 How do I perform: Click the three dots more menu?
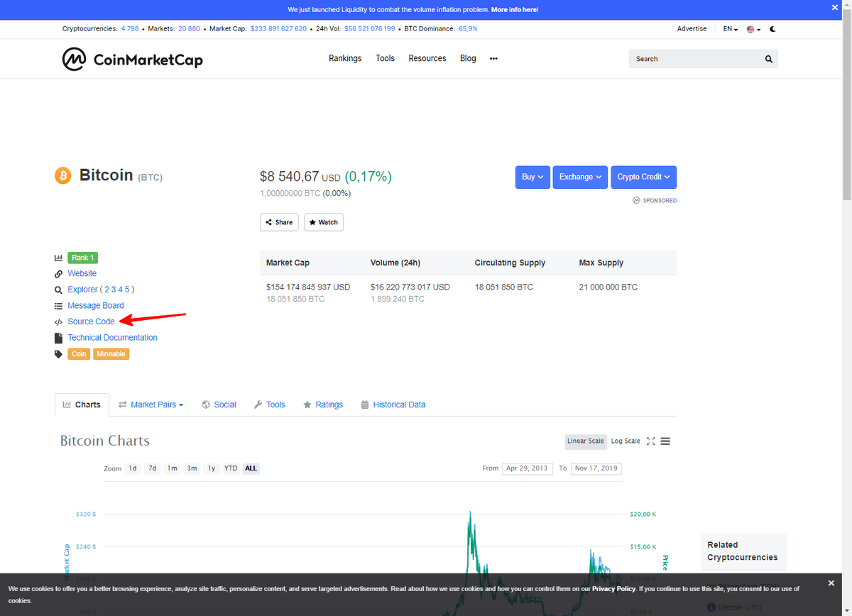click(493, 59)
